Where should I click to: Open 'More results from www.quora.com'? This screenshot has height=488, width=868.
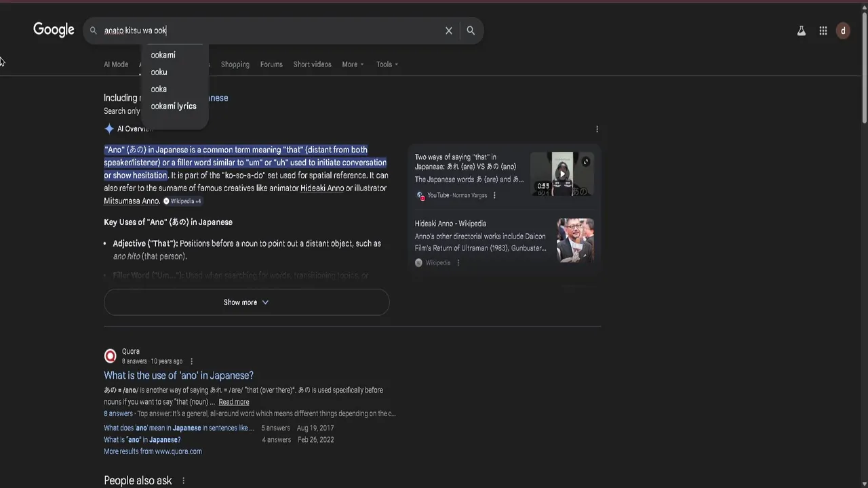(153, 451)
